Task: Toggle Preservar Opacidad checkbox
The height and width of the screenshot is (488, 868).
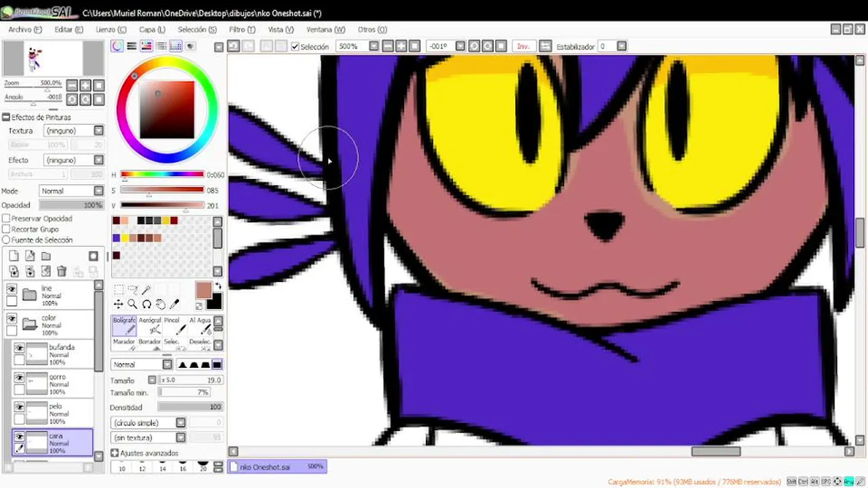Action: (x=6, y=218)
